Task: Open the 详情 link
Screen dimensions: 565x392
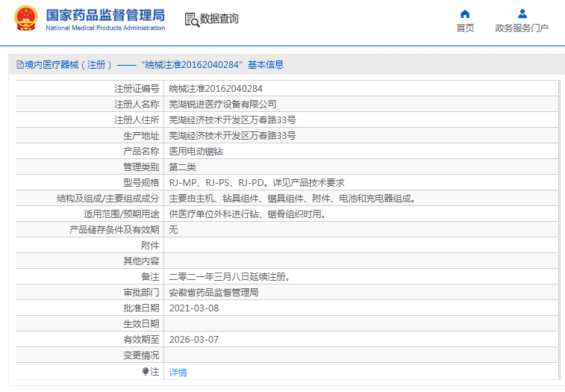Action: click(x=178, y=372)
